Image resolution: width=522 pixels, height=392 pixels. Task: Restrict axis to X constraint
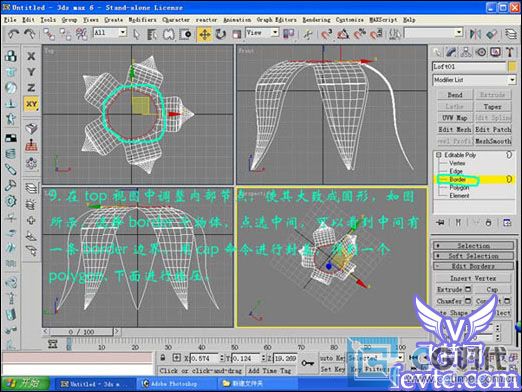31,56
